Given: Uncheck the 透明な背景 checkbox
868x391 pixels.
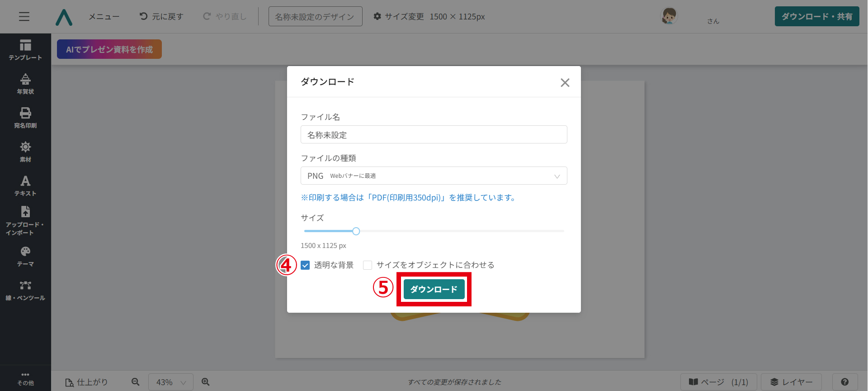Looking at the screenshot, I should tap(305, 265).
